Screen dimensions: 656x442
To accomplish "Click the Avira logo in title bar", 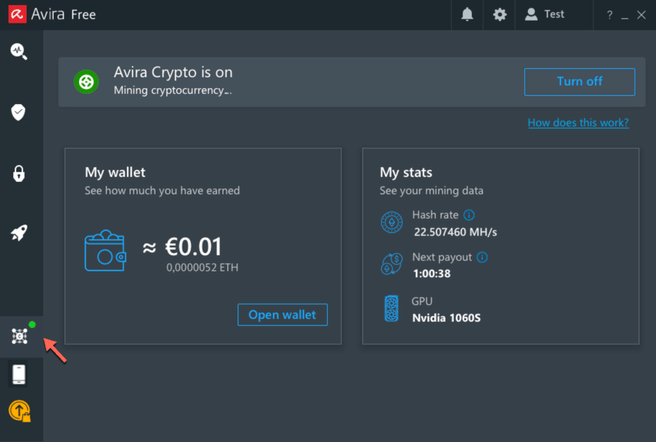I will click(17, 15).
